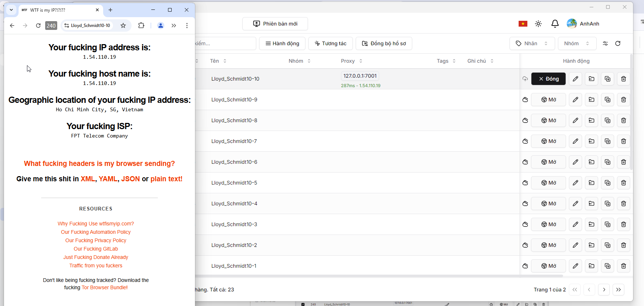Click the duplicate icon for Lloyd_Schmidt10-7
Image resolution: width=644 pixels, height=306 pixels.
607,141
